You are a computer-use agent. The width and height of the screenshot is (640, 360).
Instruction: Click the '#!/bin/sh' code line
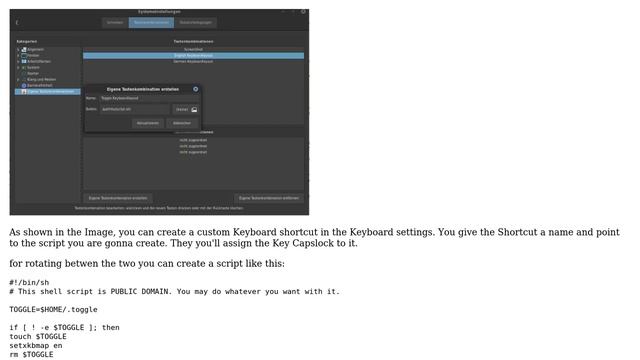click(x=29, y=282)
